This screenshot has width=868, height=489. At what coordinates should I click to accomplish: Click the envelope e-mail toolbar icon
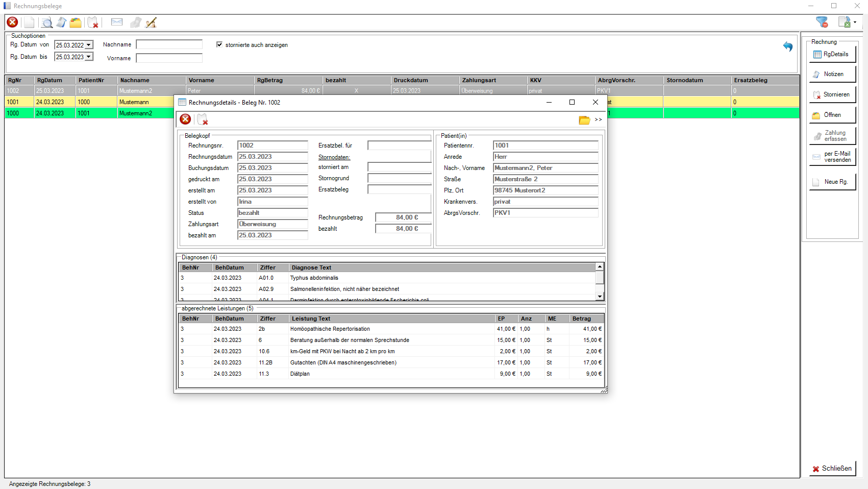tap(117, 22)
